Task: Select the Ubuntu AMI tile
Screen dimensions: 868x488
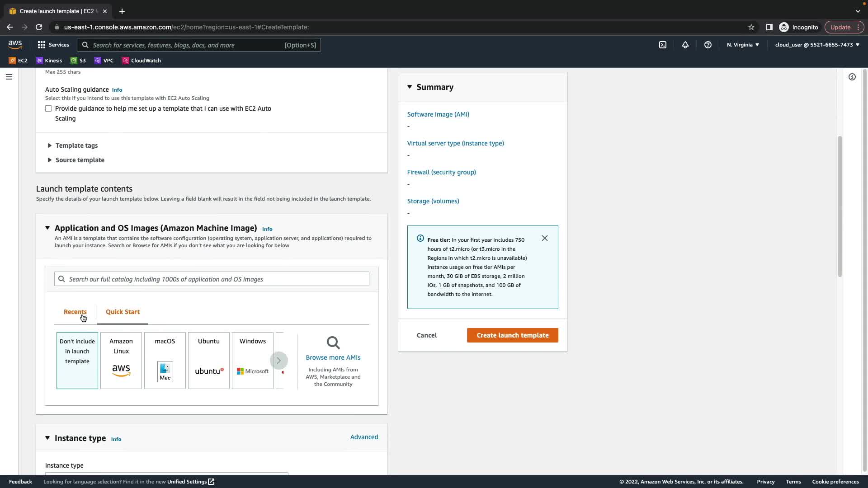Action: coord(209,360)
